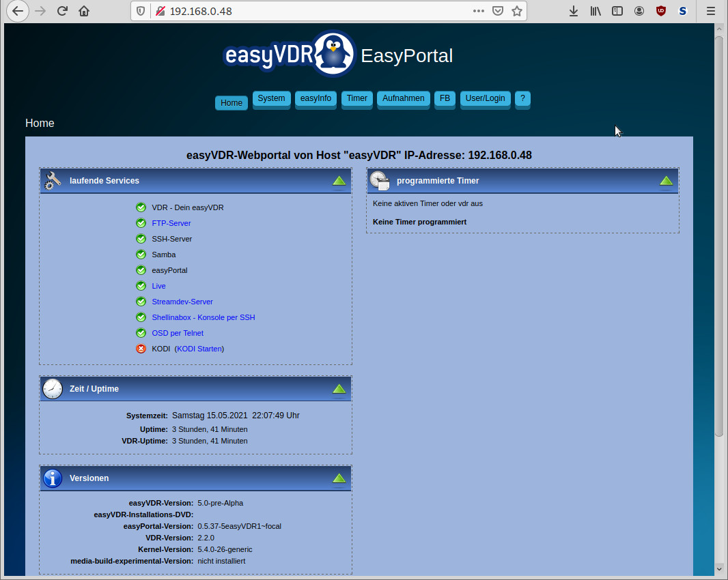
Task: Open the System tab
Action: (x=272, y=99)
